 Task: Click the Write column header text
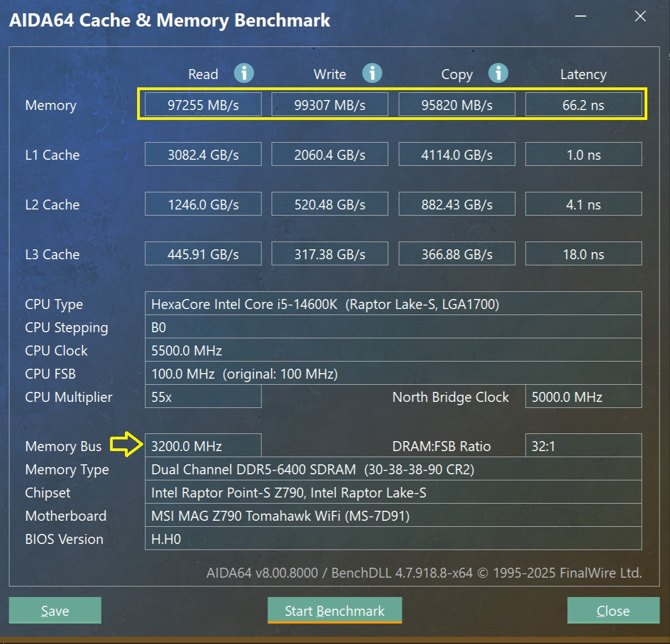pyautogui.click(x=329, y=74)
